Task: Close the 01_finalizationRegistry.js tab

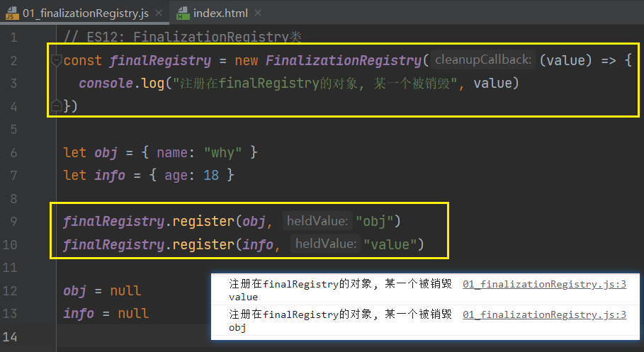Action: coord(159,13)
